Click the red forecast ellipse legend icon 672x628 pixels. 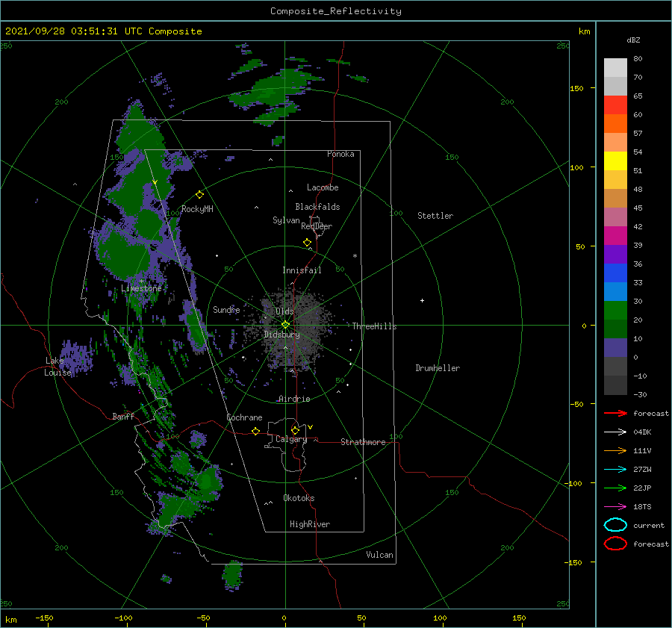(615, 544)
